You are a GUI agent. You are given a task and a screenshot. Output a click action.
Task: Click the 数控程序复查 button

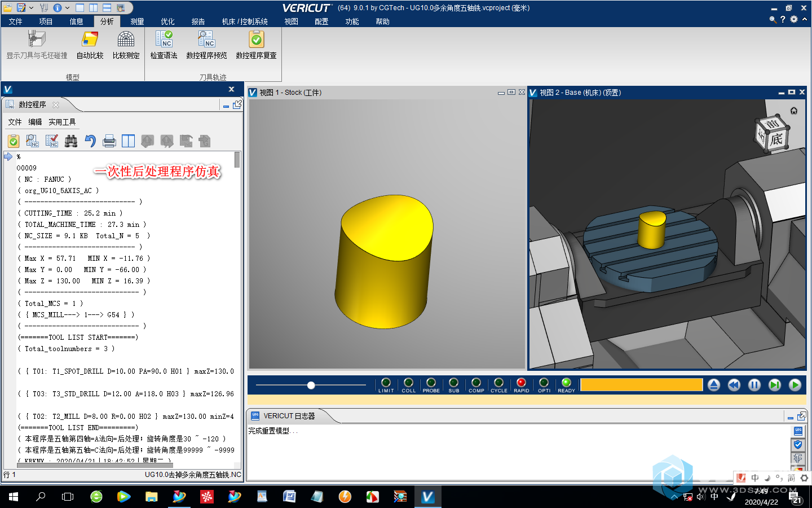coord(256,45)
